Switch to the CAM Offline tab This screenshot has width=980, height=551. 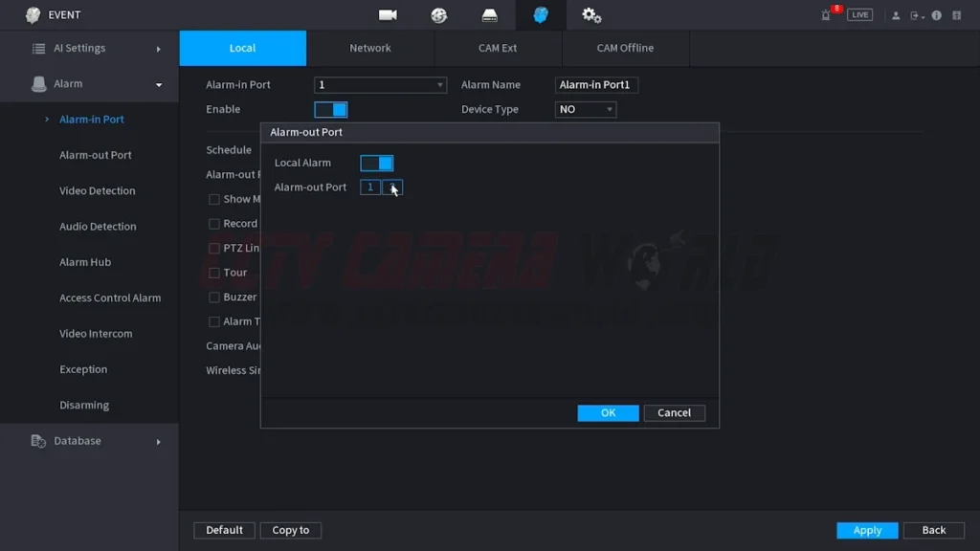(625, 48)
